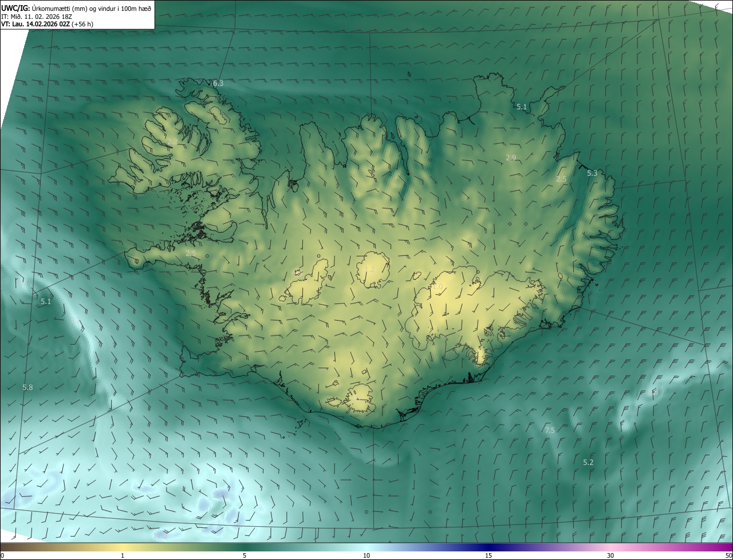The height and width of the screenshot is (560, 733).
Task: Click the 6.3 precipitation value label
Action: coord(218,84)
